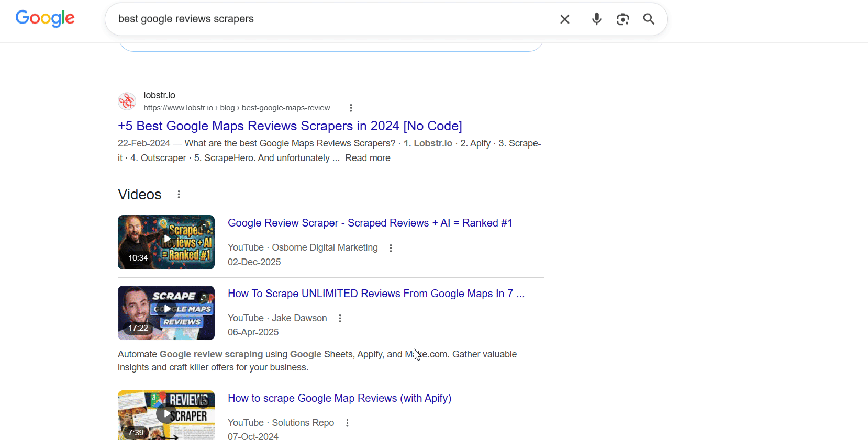The height and width of the screenshot is (440, 868).
Task: Play the Scrape Google Maps Reviews thumbnail
Action: 166,313
